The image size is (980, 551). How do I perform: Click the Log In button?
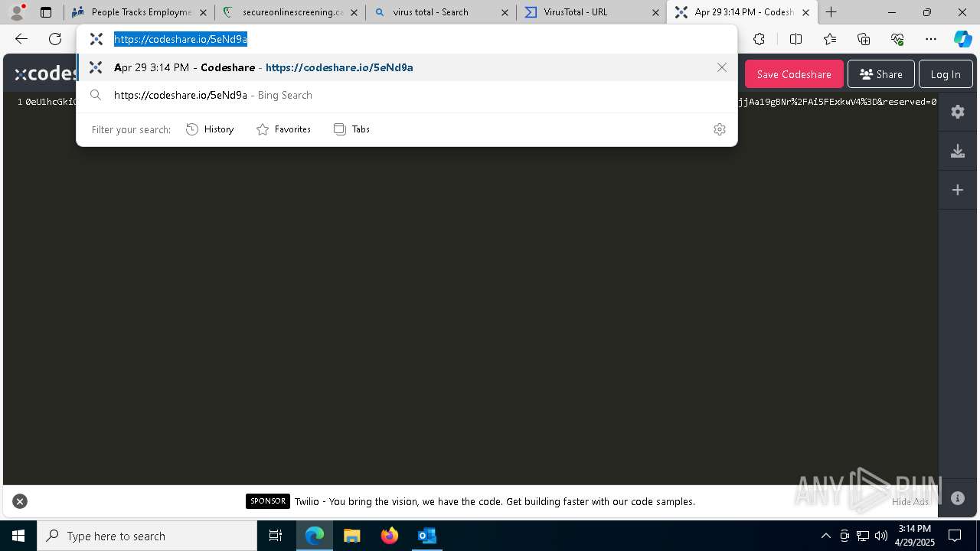[946, 74]
